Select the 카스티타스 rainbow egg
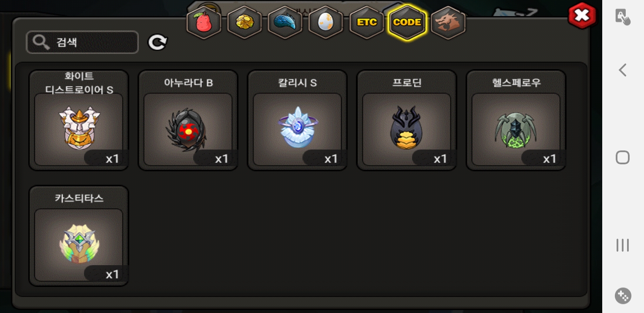 pos(79,236)
